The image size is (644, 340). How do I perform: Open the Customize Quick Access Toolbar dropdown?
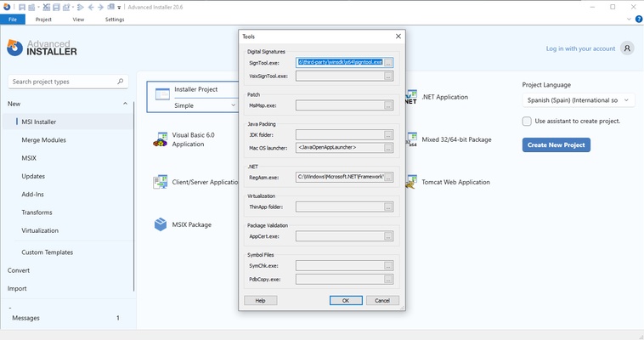click(x=119, y=8)
